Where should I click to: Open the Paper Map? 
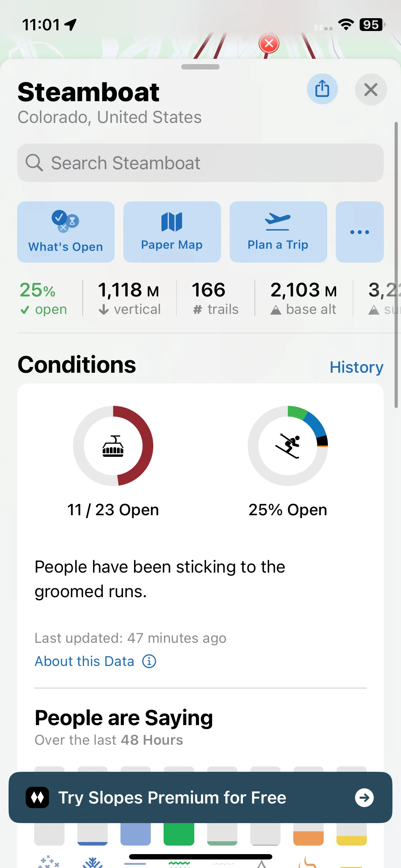click(x=172, y=232)
